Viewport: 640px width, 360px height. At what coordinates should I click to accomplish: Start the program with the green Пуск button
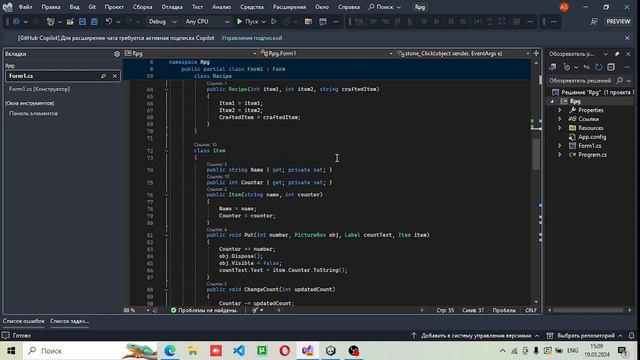click(x=247, y=22)
